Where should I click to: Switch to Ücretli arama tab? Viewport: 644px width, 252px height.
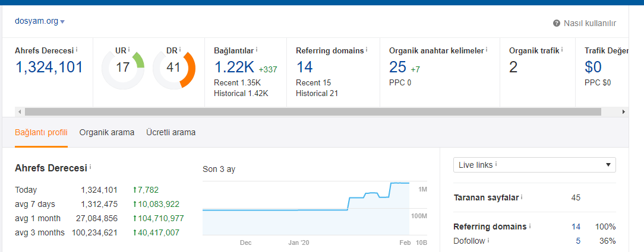(171, 132)
